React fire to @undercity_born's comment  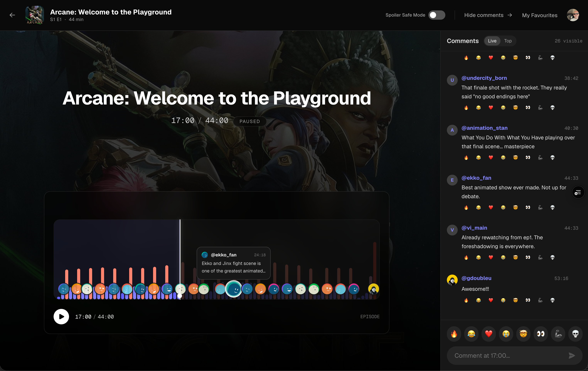(466, 108)
